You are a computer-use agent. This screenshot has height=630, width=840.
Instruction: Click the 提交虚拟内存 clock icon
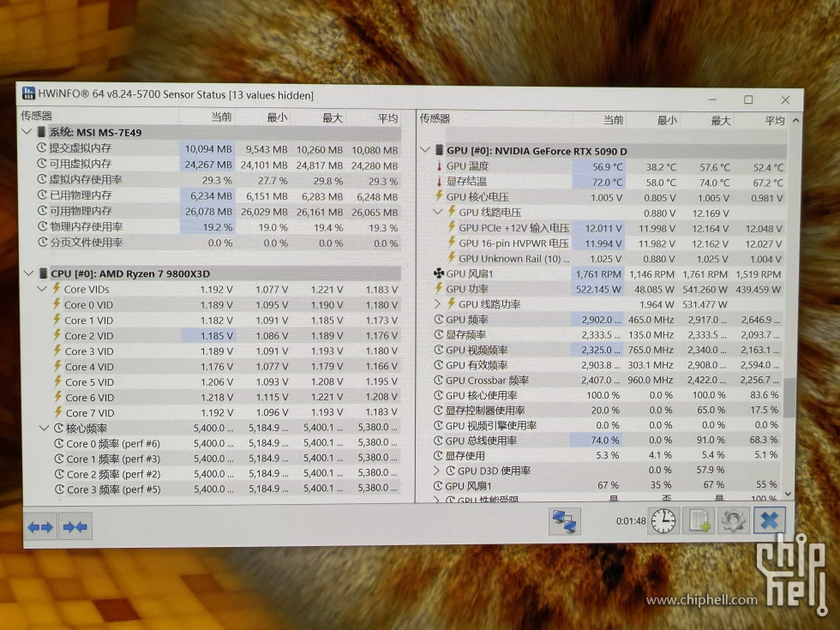(x=42, y=147)
